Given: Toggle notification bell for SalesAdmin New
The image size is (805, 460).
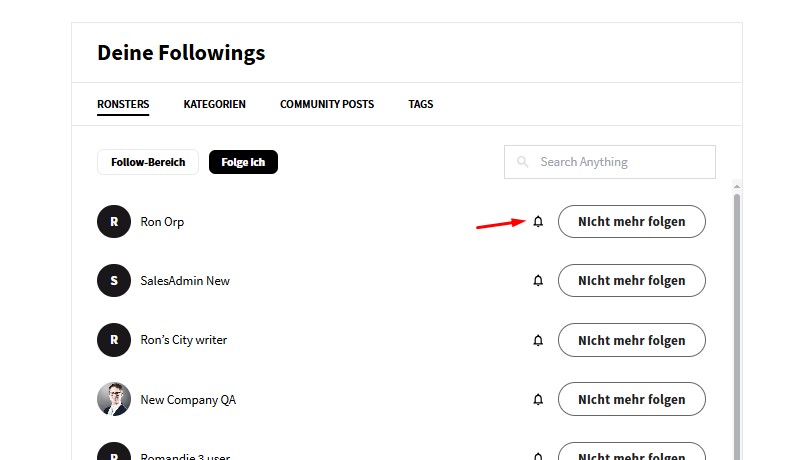Looking at the screenshot, I should coord(538,281).
